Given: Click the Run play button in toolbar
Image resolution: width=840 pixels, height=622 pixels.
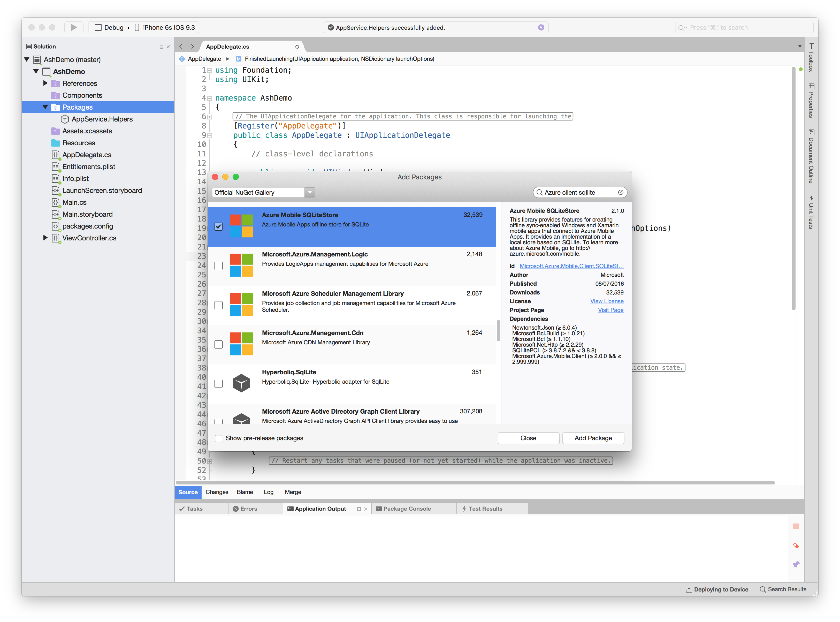Looking at the screenshot, I should (74, 27).
